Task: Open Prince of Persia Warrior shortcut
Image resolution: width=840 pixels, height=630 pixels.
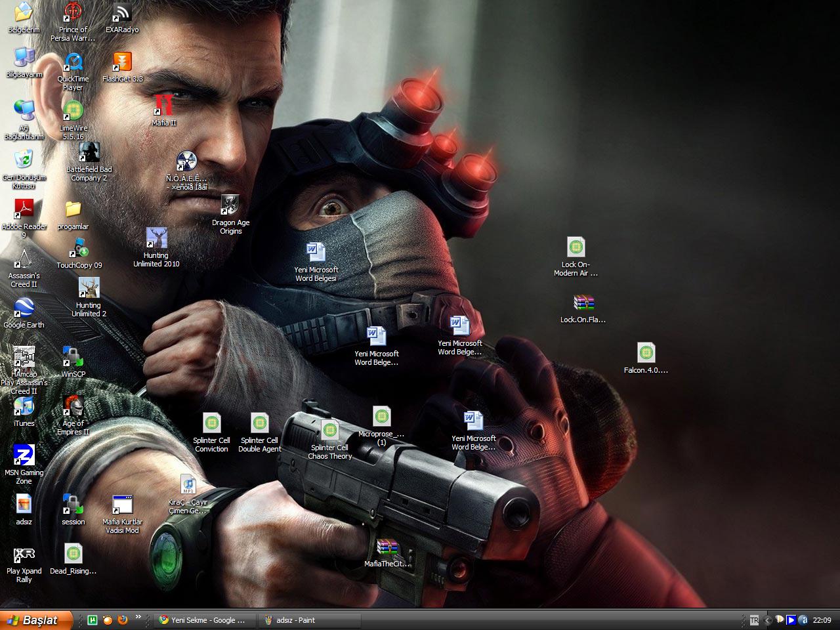Action: tap(73, 12)
